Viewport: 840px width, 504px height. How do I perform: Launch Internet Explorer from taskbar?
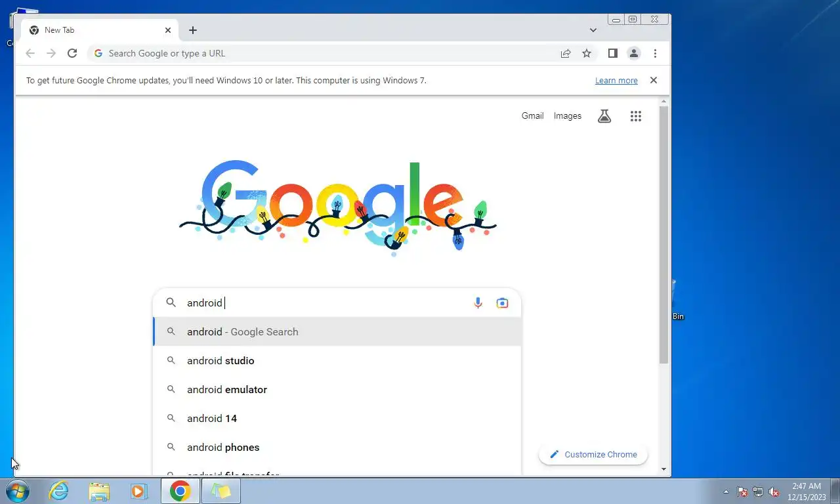click(58, 491)
